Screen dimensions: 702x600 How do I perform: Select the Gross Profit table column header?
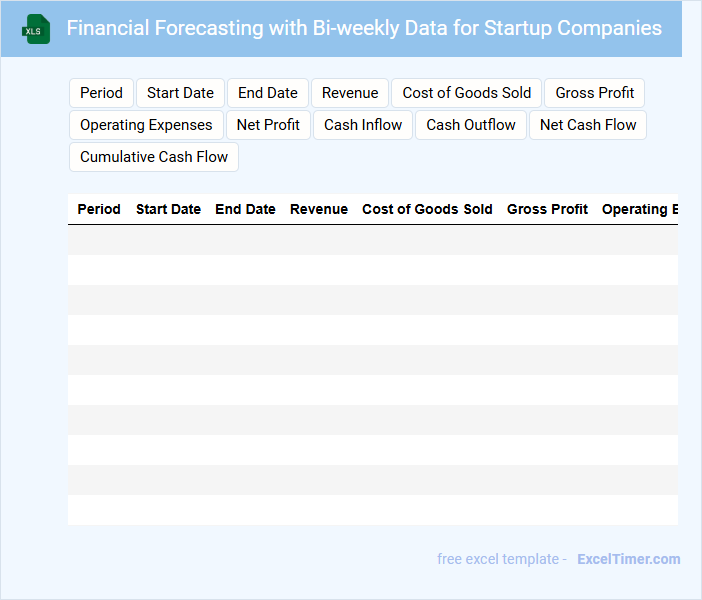547,209
